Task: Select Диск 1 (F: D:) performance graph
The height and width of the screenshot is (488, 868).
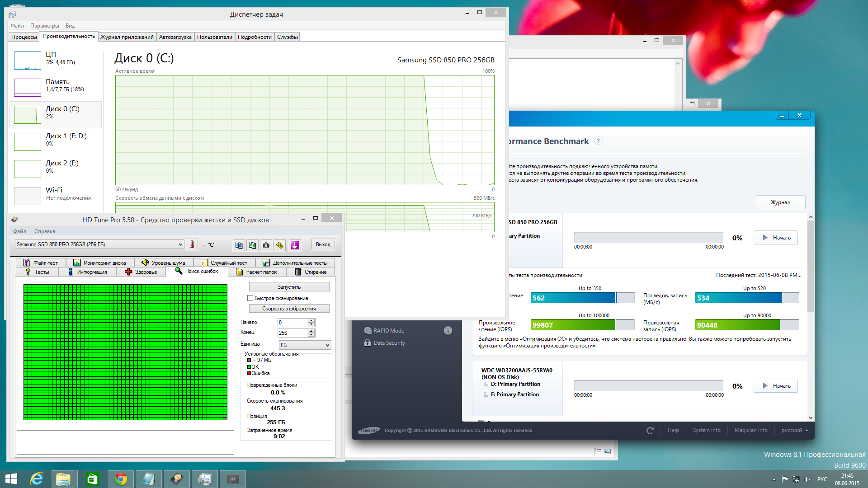Action: point(55,141)
